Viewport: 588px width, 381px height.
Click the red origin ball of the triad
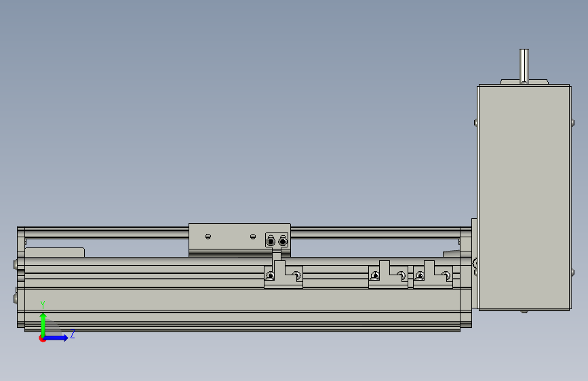pyautogui.click(x=42, y=338)
